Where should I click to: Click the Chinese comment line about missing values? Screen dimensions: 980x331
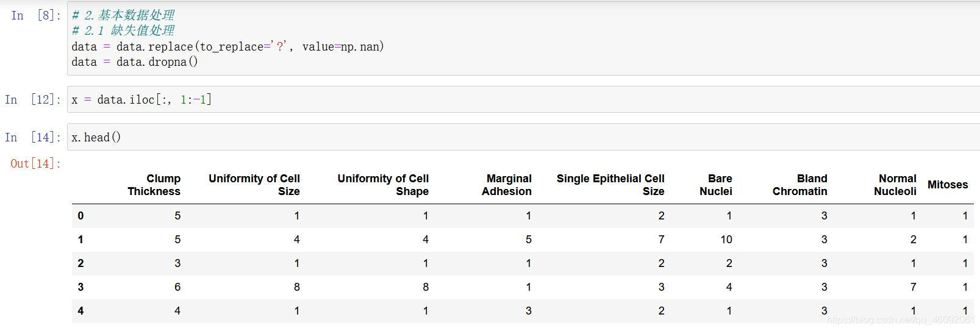tap(123, 30)
